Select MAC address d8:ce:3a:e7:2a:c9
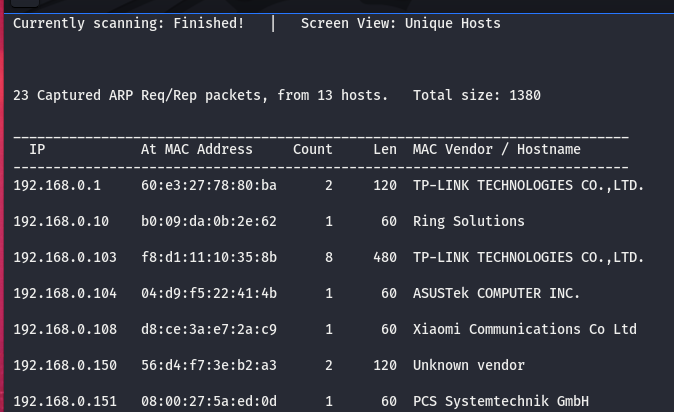The width and height of the screenshot is (674, 412). coord(208,329)
